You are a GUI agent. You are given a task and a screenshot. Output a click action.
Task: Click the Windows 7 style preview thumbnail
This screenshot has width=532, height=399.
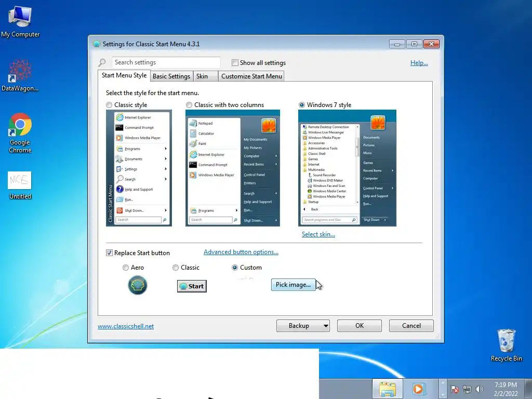point(347,168)
